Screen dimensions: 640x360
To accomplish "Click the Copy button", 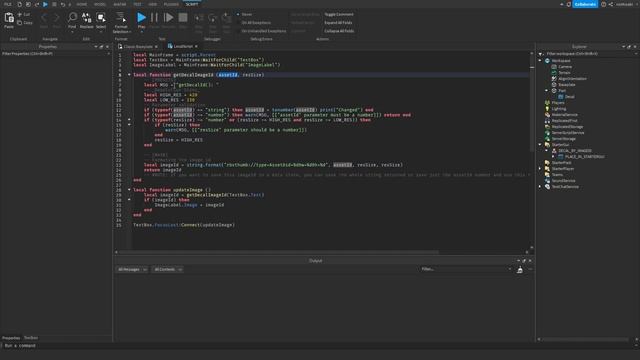I will click(24, 23).
